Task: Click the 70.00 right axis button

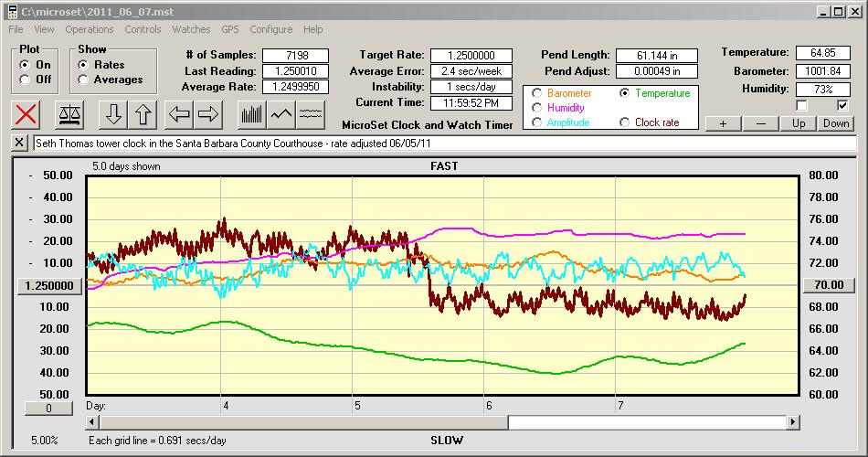Action: click(830, 285)
